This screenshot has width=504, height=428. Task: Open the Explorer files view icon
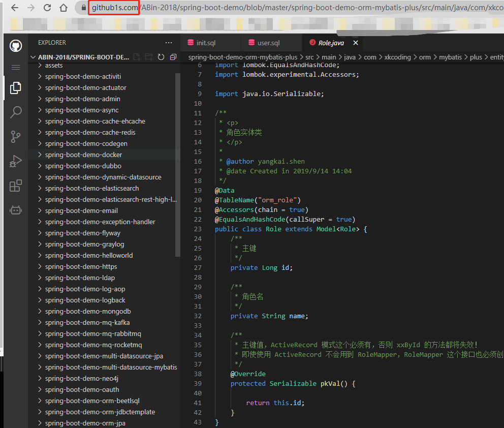16,88
